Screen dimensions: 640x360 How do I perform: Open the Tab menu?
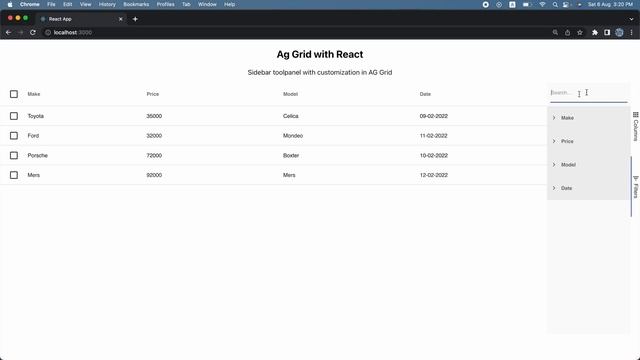[x=186, y=4]
